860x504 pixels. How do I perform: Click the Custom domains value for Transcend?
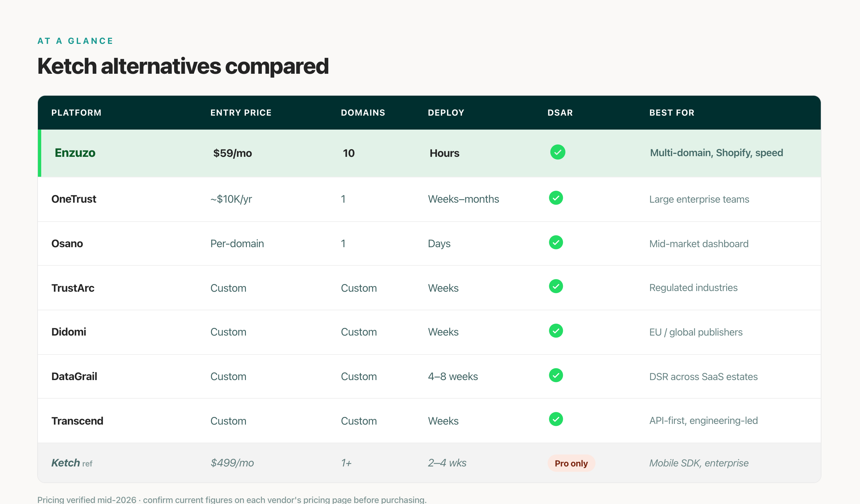(x=359, y=420)
